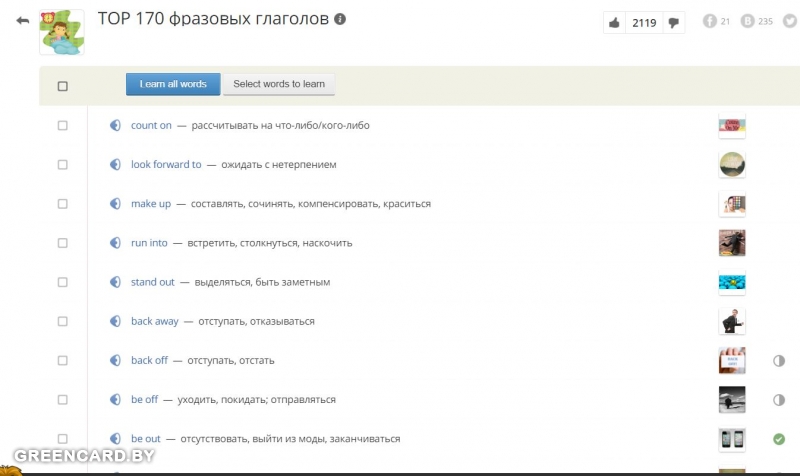Click the half-learned status icon for 'be off'
Screen dimensions: 800x476
point(779,400)
